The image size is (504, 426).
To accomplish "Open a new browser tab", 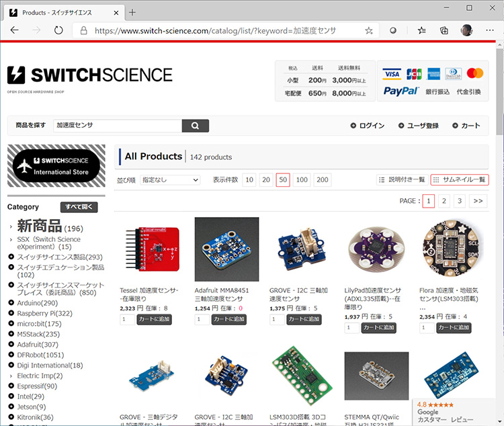I will tap(132, 13).
